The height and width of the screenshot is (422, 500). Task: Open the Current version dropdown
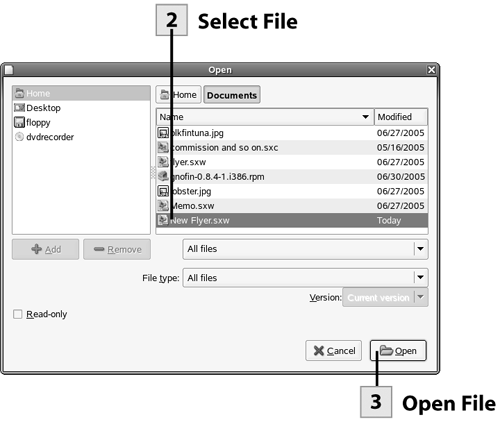385,297
